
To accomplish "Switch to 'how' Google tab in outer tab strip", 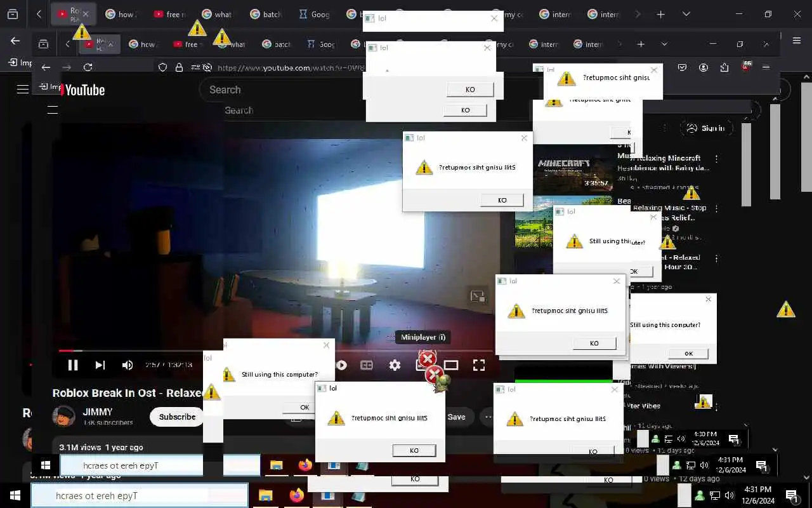I will pyautogui.click(x=121, y=14).
